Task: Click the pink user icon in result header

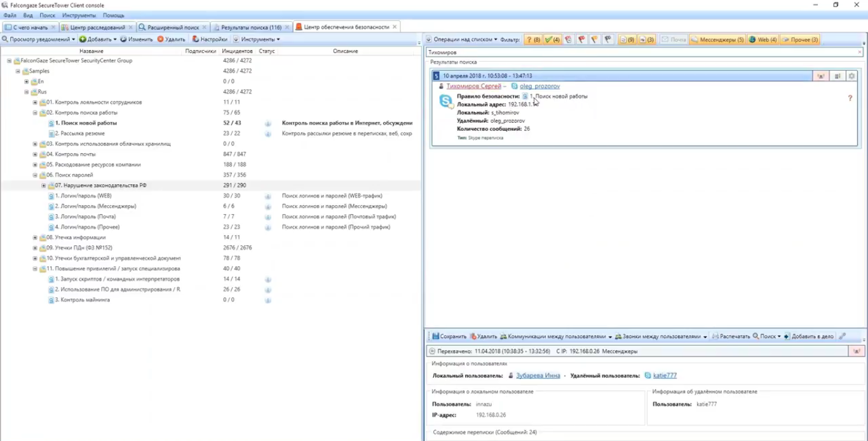Action: click(821, 76)
